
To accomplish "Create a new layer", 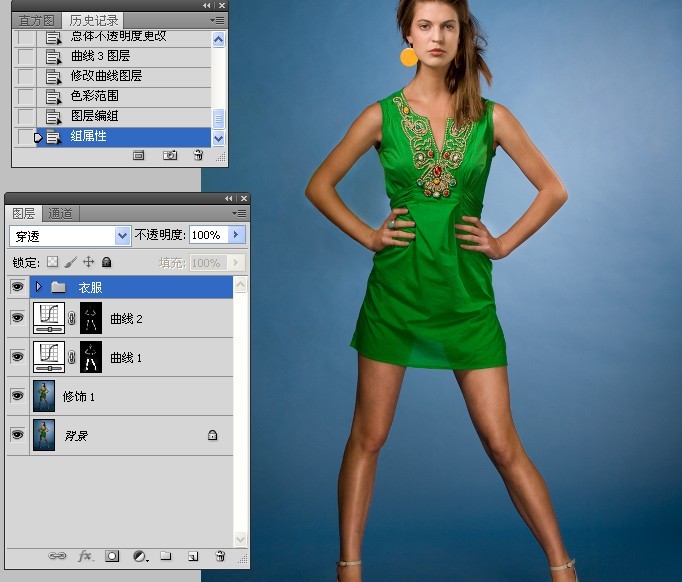I will pos(193,556).
